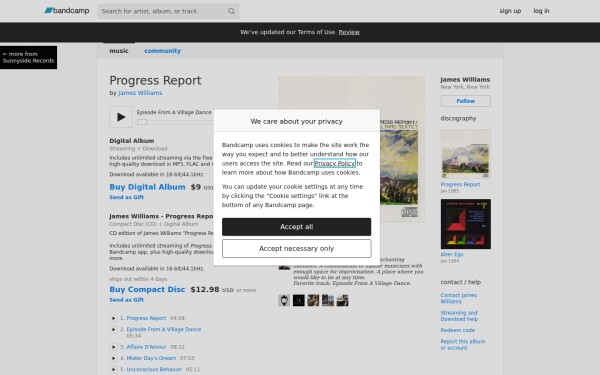Screen dimensions: 600x375
Task: Open the Terms of Use Review link
Action: click(x=349, y=32)
